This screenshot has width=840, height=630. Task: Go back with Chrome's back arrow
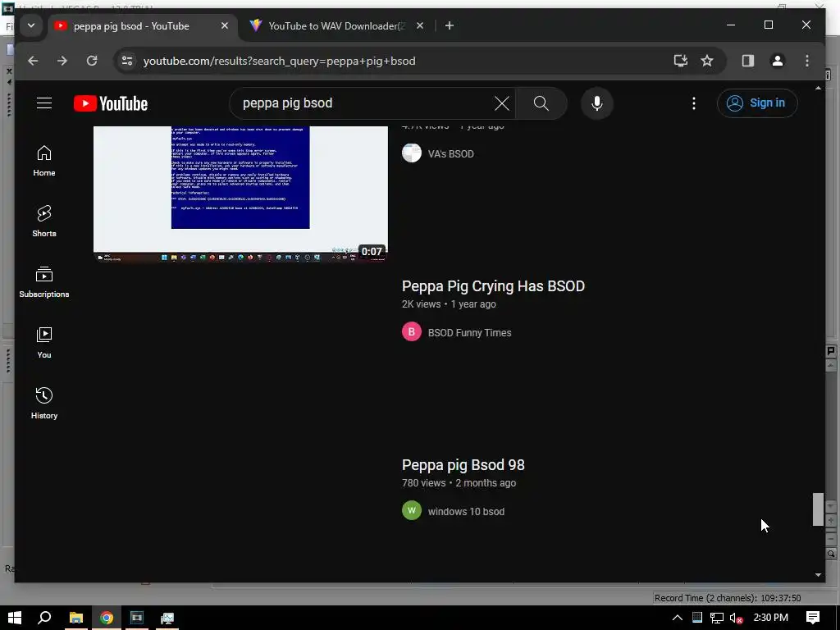[33, 61]
